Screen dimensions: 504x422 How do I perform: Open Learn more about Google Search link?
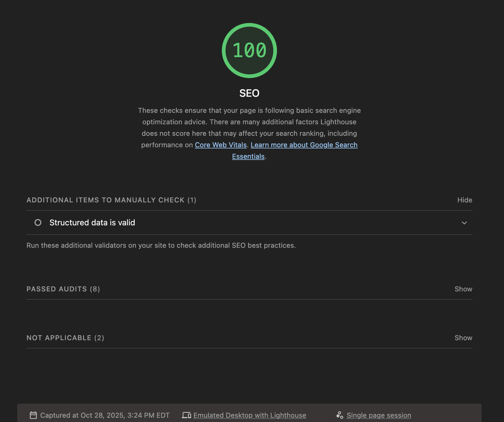pyautogui.click(x=304, y=145)
